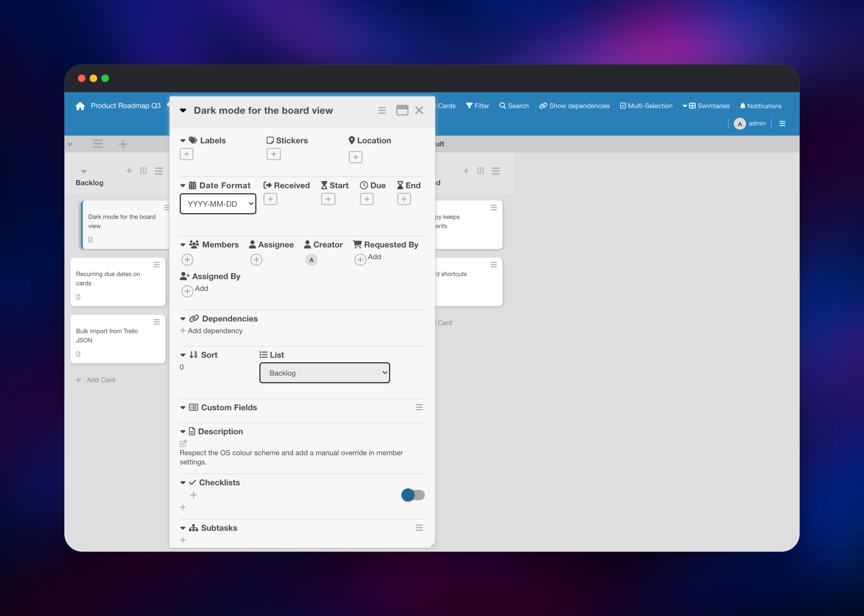Set the Start date
The width and height of the screenshot is (864, 616).
[328, 199]
